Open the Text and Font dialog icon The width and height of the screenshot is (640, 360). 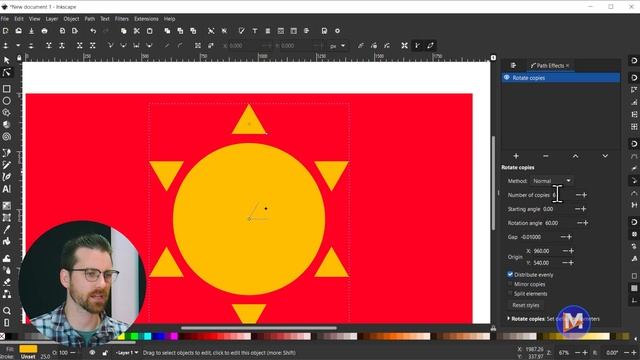click(x=255, y=31)
